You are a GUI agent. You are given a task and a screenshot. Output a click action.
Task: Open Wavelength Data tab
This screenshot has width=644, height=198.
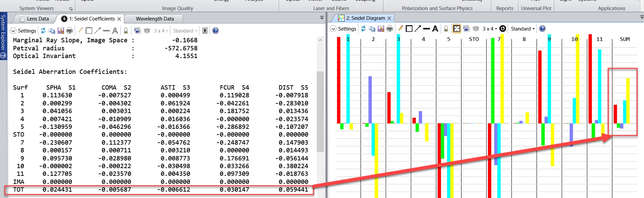155,18
